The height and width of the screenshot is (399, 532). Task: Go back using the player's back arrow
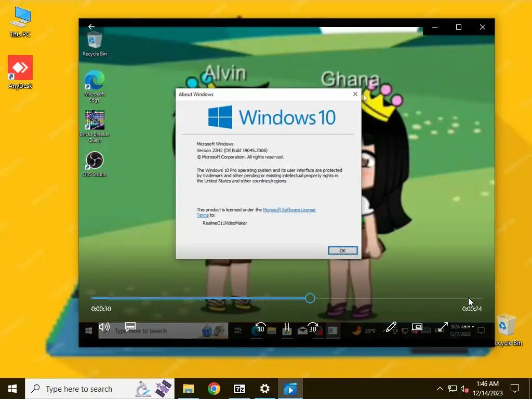(x=91, y=26)
